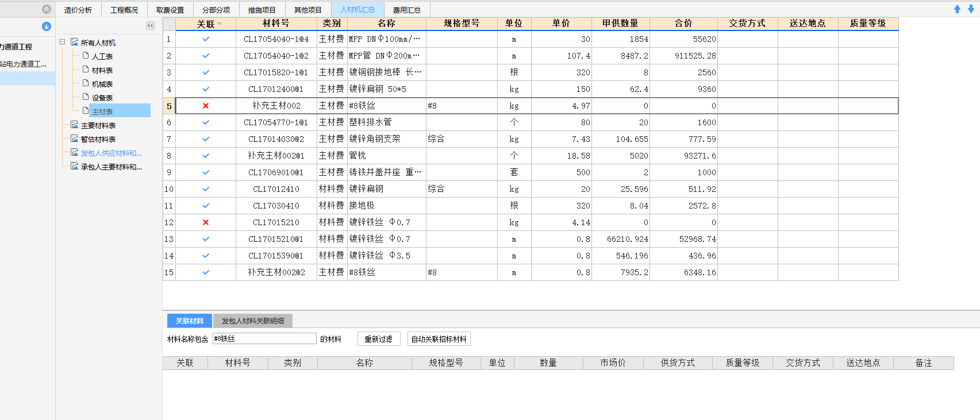
Task: Click the 自动关联招标材料 button
Action: point(439,339)
